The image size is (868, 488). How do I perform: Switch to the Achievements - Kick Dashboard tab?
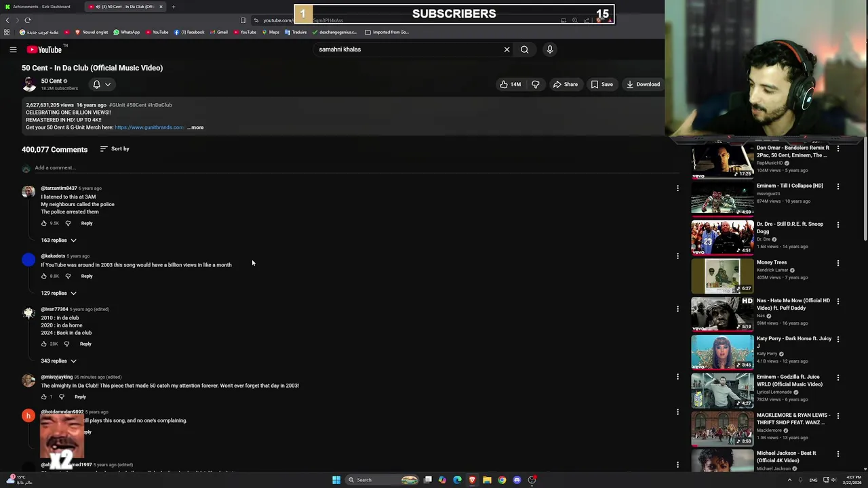pyautogui.click(x=41, y=7)
